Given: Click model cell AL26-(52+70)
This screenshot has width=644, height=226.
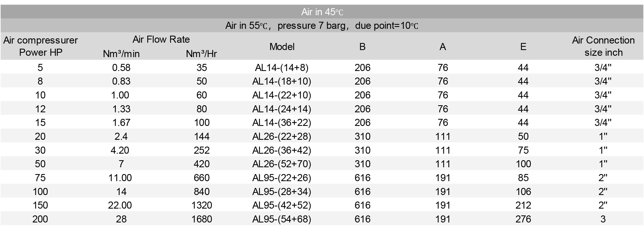Looking at the screenshot, I should click(282, 164).
